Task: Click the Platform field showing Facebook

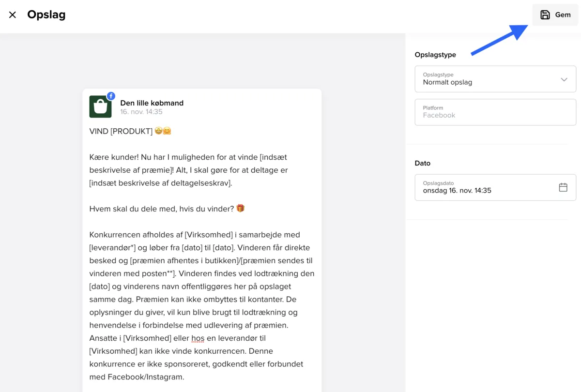Action: click(495, 112)
